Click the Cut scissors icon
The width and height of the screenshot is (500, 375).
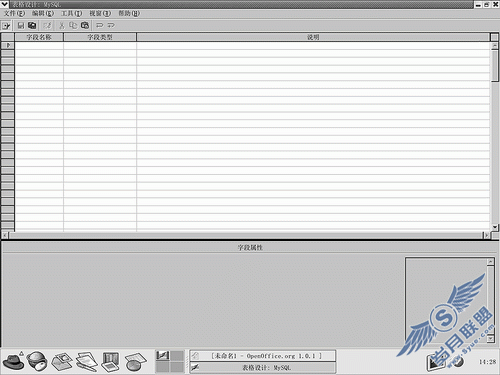[x=62, y=25]
